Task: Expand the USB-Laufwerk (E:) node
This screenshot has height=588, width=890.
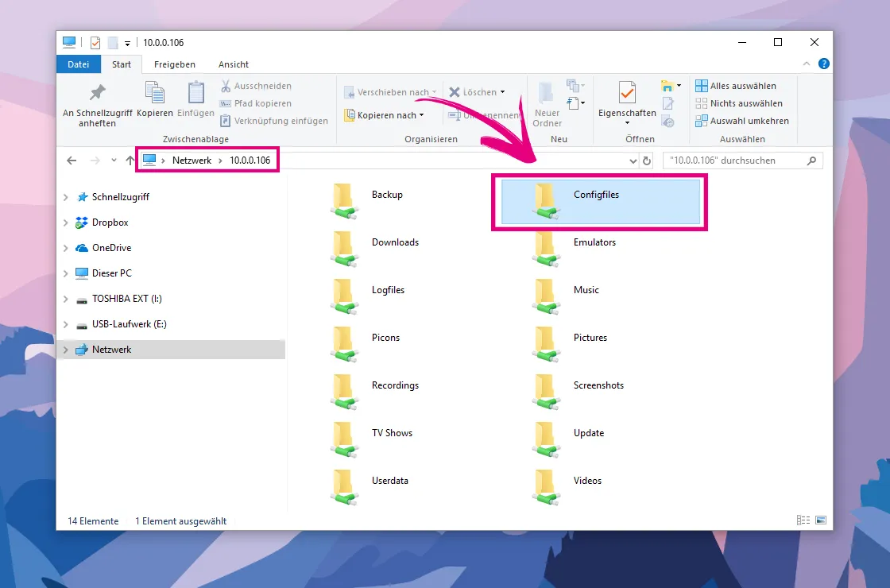Action: pos(66,325)
